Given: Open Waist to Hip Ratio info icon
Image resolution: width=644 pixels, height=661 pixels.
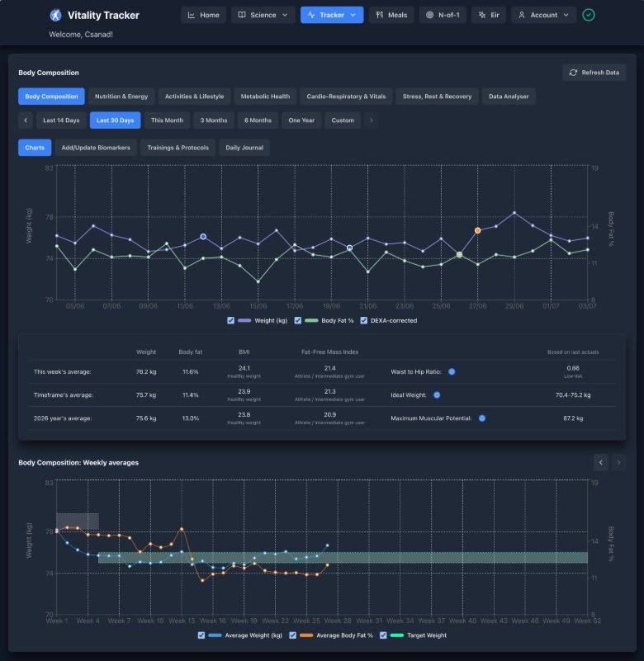Looking at the screenshot, I should tap(452, 371).
